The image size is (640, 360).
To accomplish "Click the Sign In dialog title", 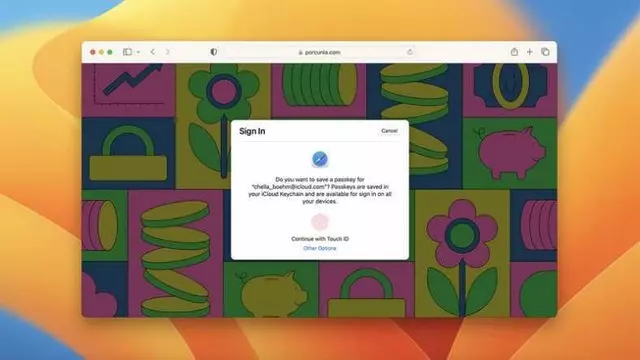I will [252, 131].
